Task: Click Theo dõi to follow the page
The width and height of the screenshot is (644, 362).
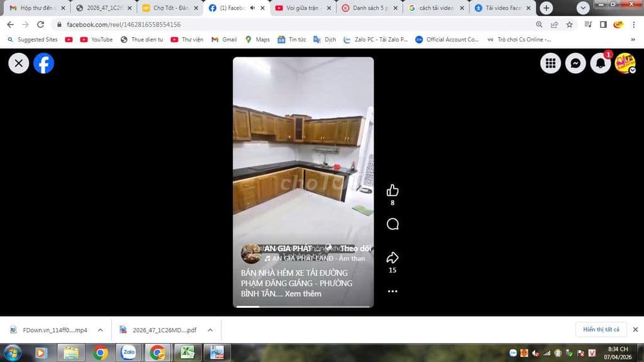Action: [x=356, y=249]
